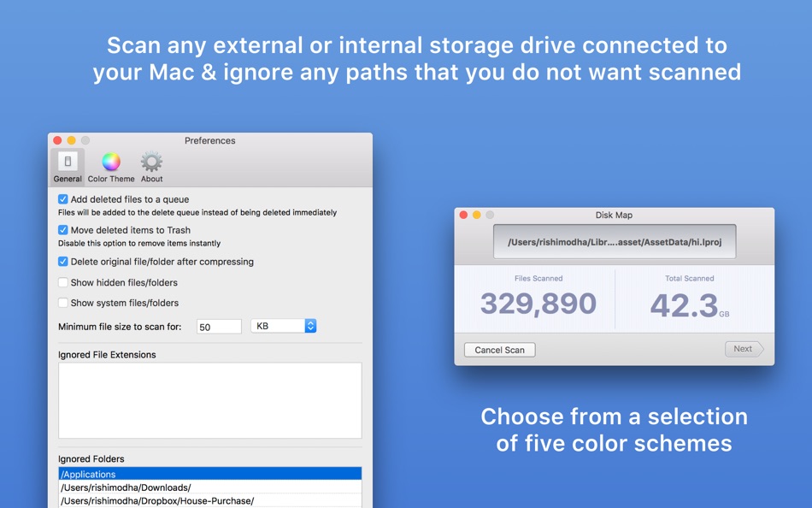Click the 42.3 GB total scanned value
This screenshot has width=812, height=508.
click(689, 305)
